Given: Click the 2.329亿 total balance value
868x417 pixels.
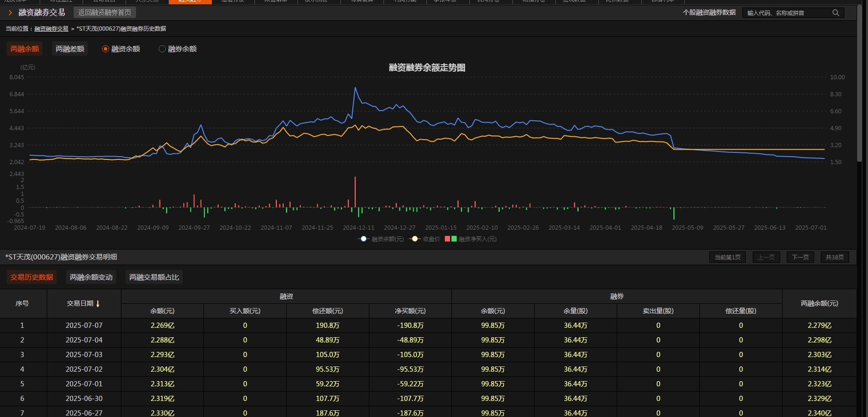Looking at the screenshot, I should (x=819, y=399).
